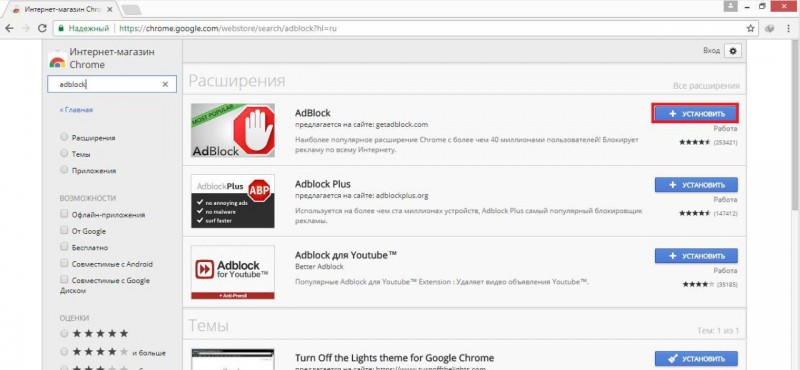Click the browser back arrow
800x370 pixels.
click(x=9, y=29)
